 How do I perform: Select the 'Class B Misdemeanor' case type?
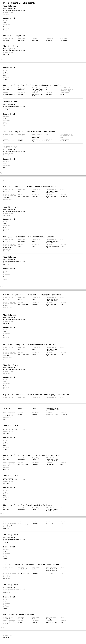coord(23,304)
